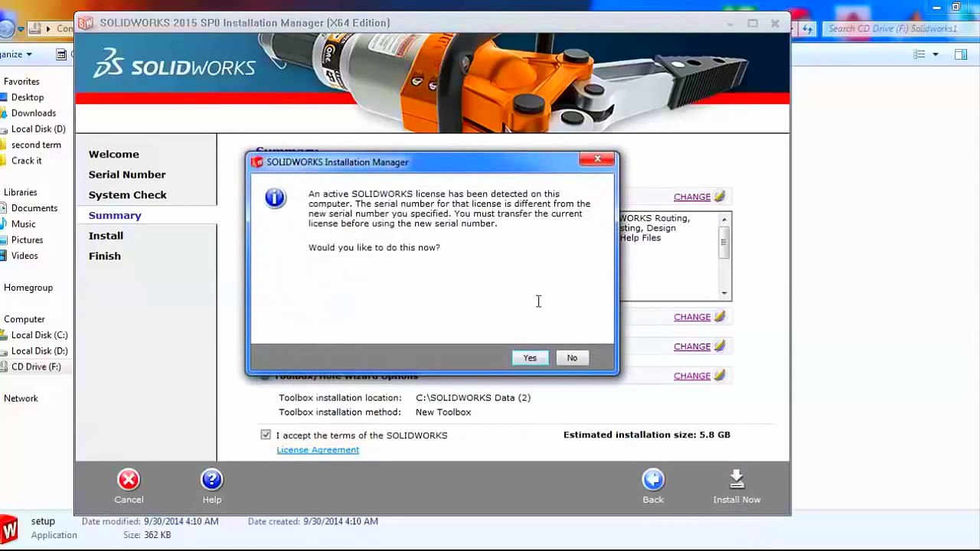The height and width of the screenshot is (551, 980).
Task: Click the blue information icon in the dialog
Action: 275,197
